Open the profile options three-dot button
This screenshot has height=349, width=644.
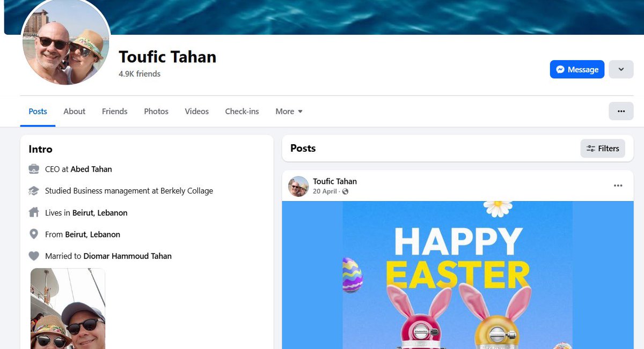(x=621, y=111)
